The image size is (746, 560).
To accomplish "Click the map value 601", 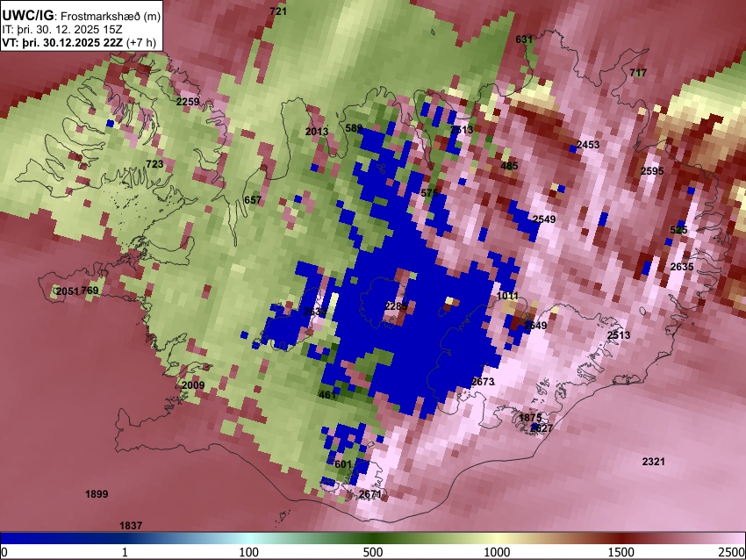I will pyautogui.click(x=343, y=464).
